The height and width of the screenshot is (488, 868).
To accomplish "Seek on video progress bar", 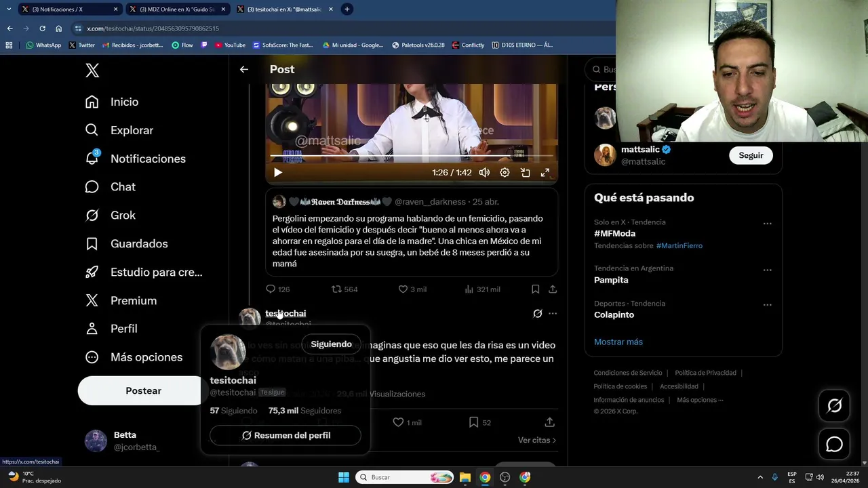I will pyautogui.click(x=412, y=157).
